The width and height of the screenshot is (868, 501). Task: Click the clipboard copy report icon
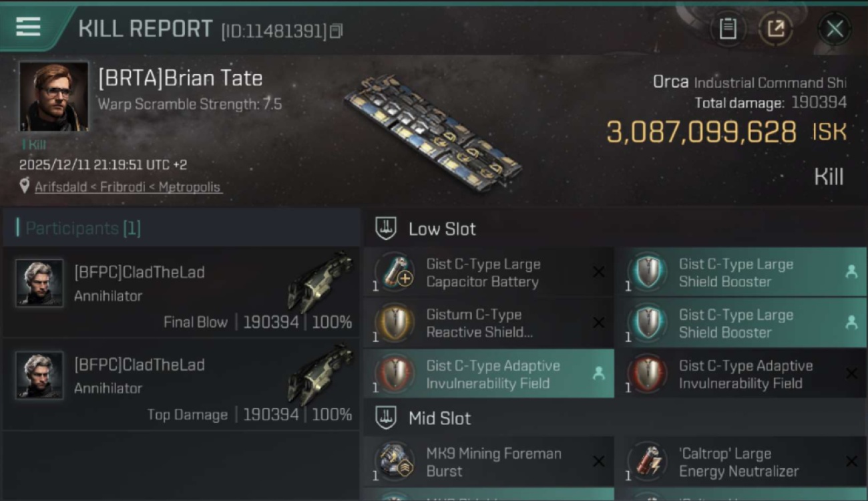coord(728,29)
